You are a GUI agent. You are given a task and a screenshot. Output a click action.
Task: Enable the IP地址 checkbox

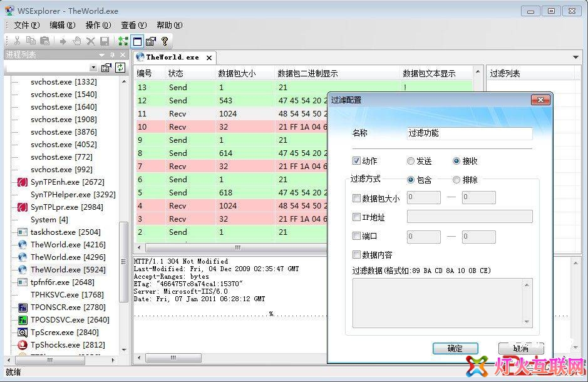coord(356,217)
